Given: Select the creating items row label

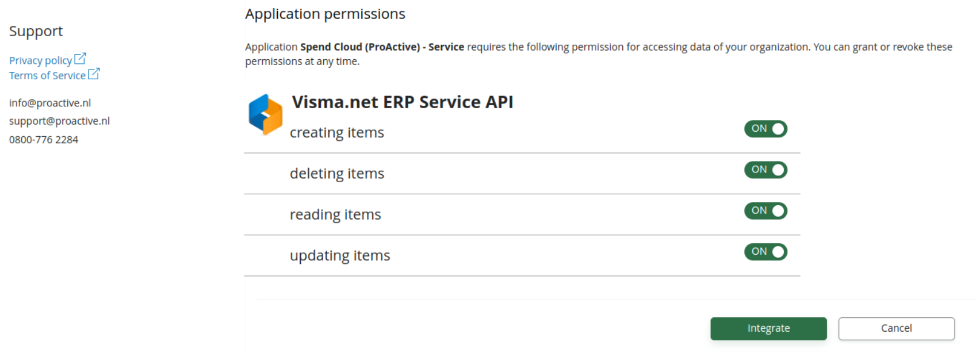Looking at the screenshot, I should tap(337, 133).
